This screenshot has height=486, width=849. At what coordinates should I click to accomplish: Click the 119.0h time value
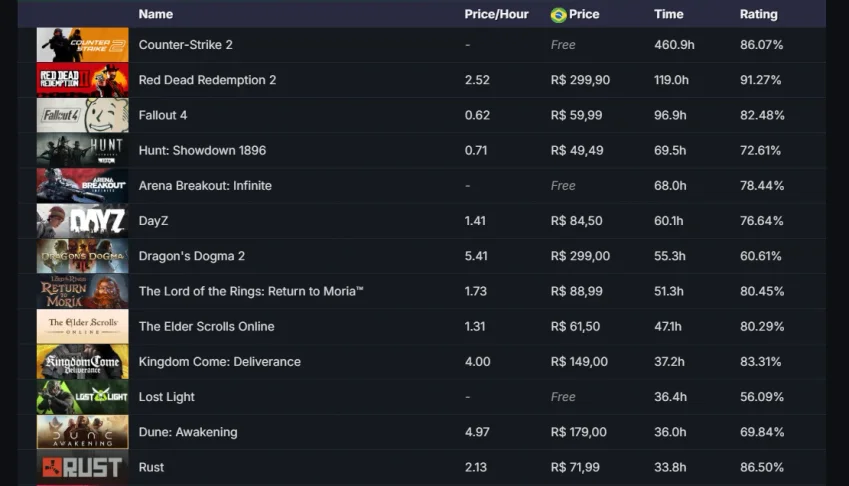[x=671, y=80]
